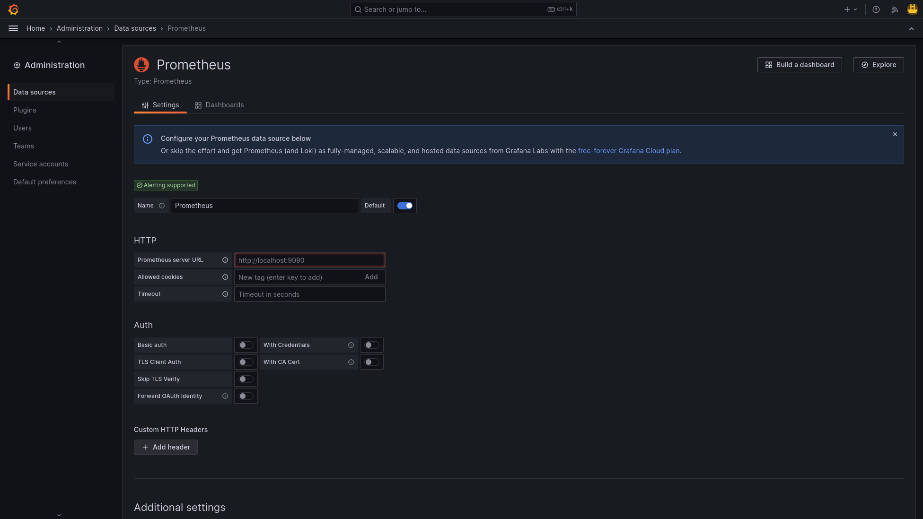The image size is (923, 519).
Task: Select Data sources in sidebar
Action: (61, 92)
